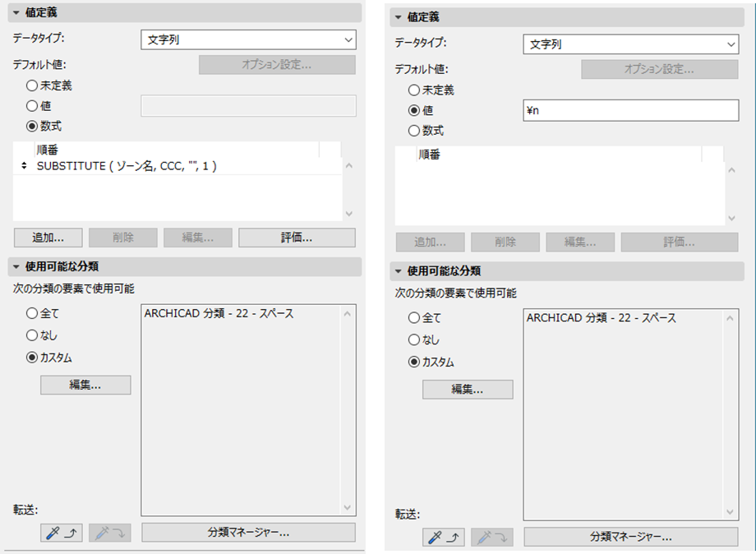Screen dimensions: 756x554
Task: Collapse 値定義 section in right panel
Action: click(x=399, y=17)
